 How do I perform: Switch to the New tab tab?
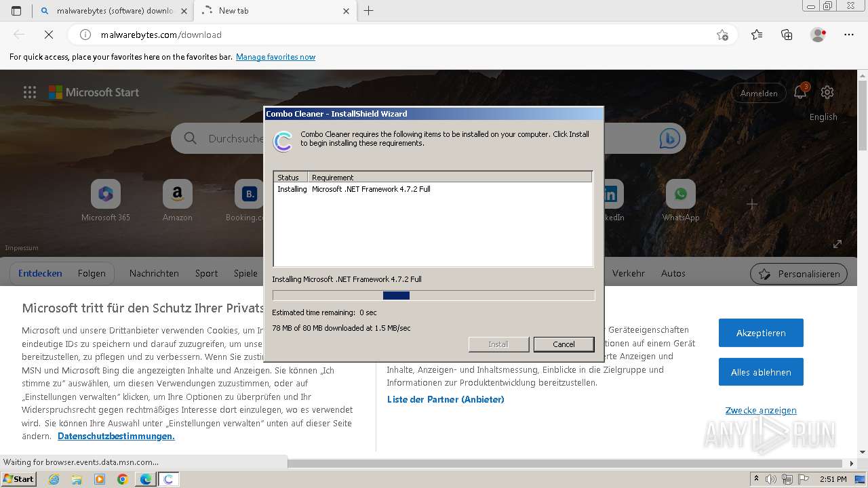pyautogui.click(x=275, y=11)
